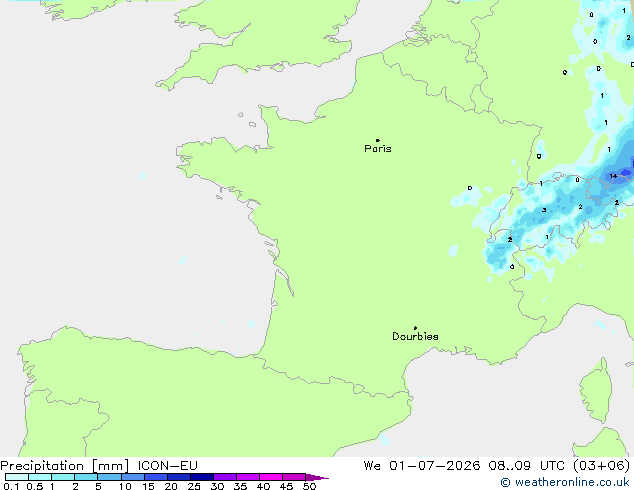The height and width of the screenshot is (490, 634).
Task: Select the 5–10 mm legend swatch
Action: click(109, 477)
